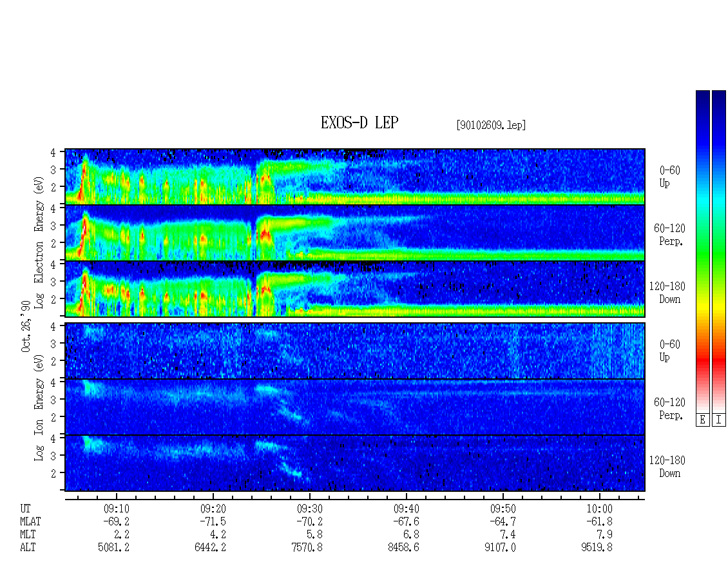Select the 09:50 UT time label

pos(503,509)
